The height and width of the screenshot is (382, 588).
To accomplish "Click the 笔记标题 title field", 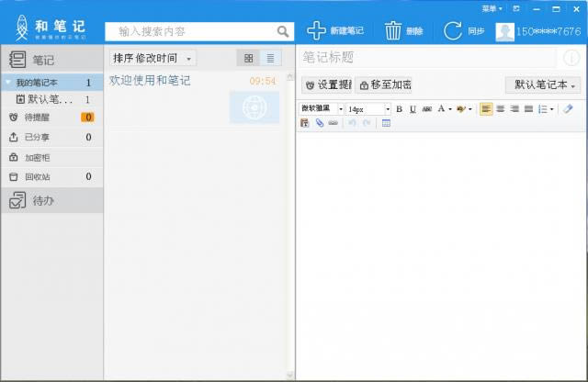I will [x=427, y=58].
